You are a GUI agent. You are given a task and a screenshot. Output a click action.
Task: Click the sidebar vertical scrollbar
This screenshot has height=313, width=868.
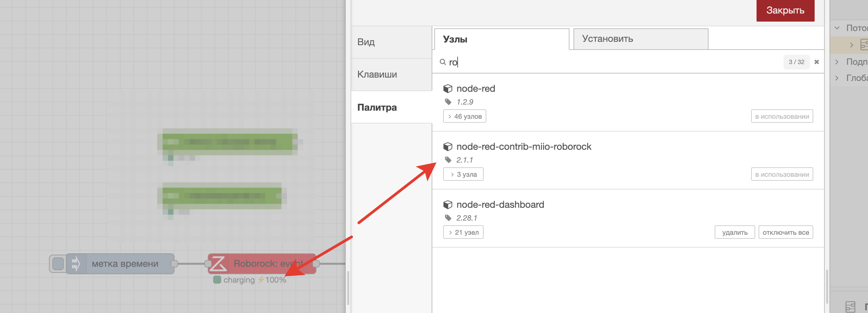point(827,287)
